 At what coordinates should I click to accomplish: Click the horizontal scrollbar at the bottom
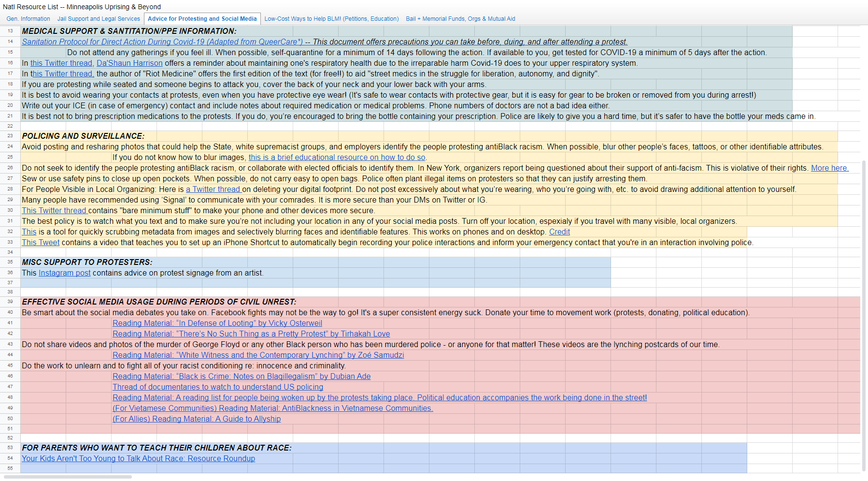(x=68, y=477)
